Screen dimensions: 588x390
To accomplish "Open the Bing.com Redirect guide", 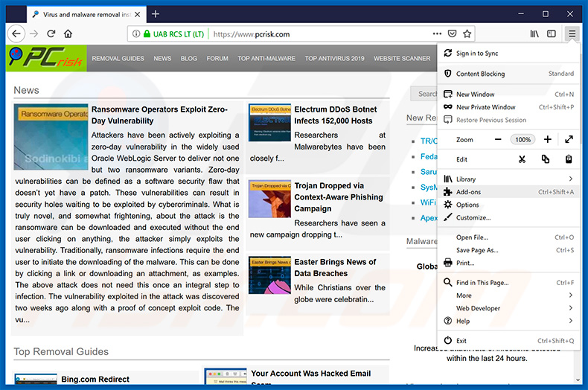I will (x=95, y=379).
